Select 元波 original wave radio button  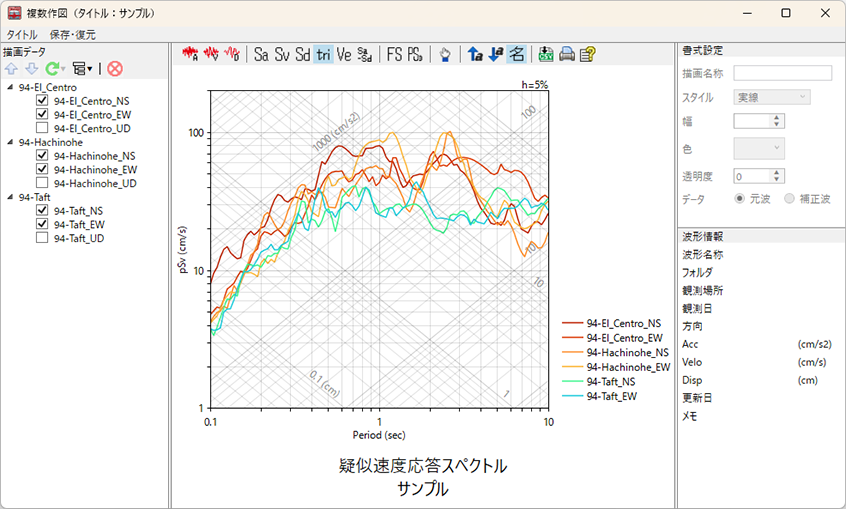click(x=739, y=199)
